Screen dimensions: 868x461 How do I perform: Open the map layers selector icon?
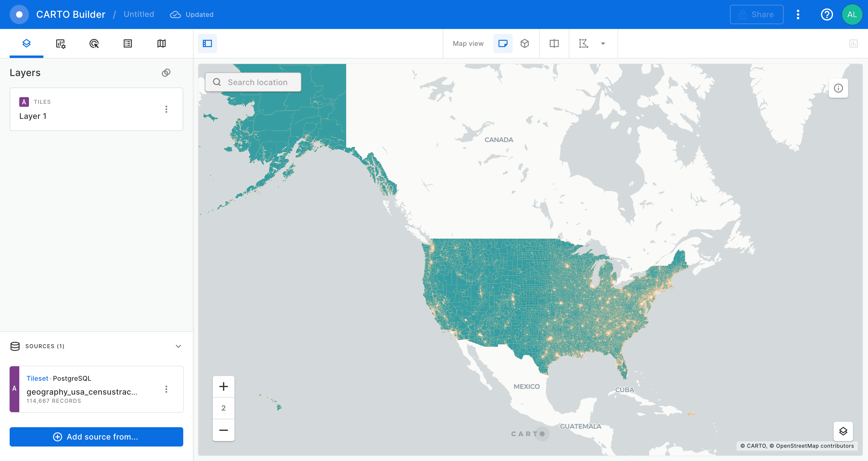[x=843, y=431]
